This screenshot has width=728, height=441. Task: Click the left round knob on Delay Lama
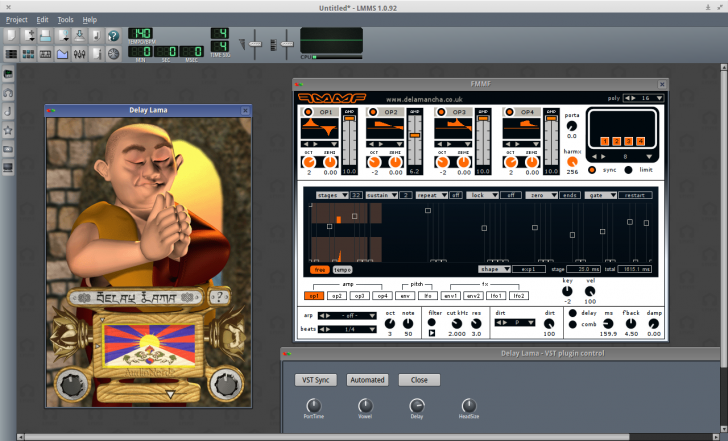coord(72,384)
